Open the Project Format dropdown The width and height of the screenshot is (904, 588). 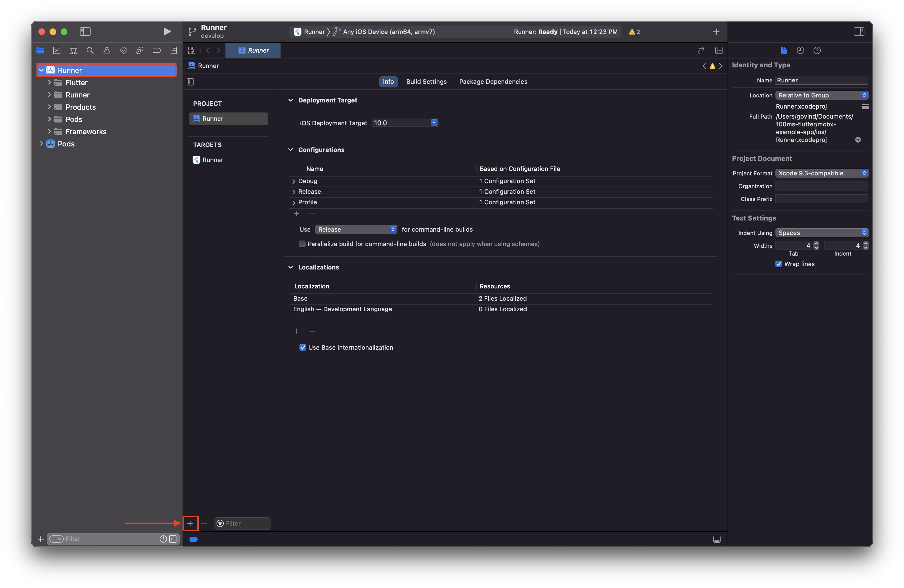point(821,173)
